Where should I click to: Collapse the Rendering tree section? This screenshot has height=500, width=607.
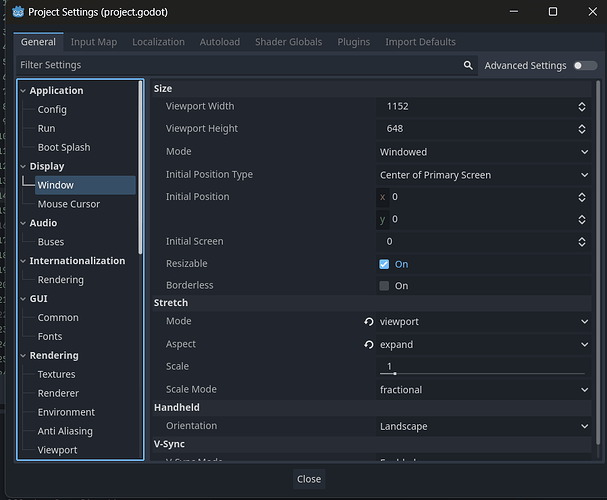point(23,356)
